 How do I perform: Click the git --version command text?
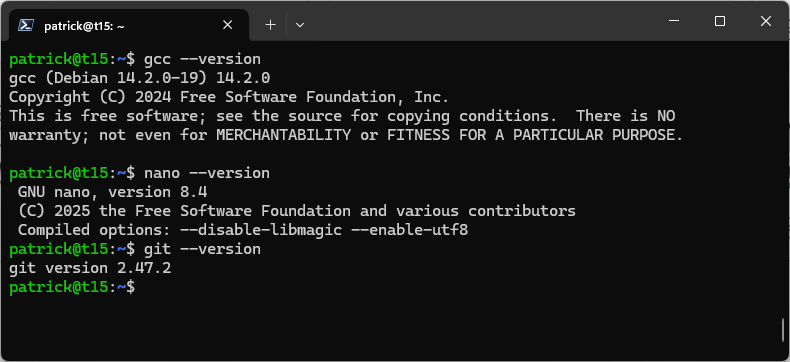click(203, 249)
